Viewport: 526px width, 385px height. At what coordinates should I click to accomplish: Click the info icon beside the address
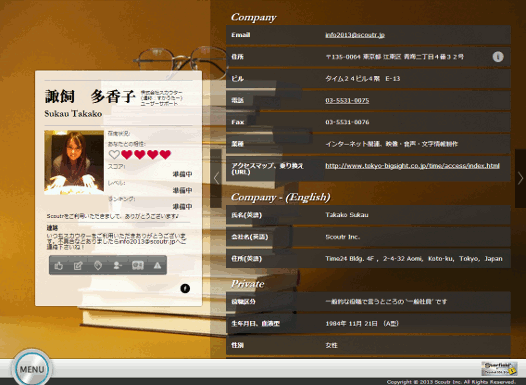click(498, 57)
